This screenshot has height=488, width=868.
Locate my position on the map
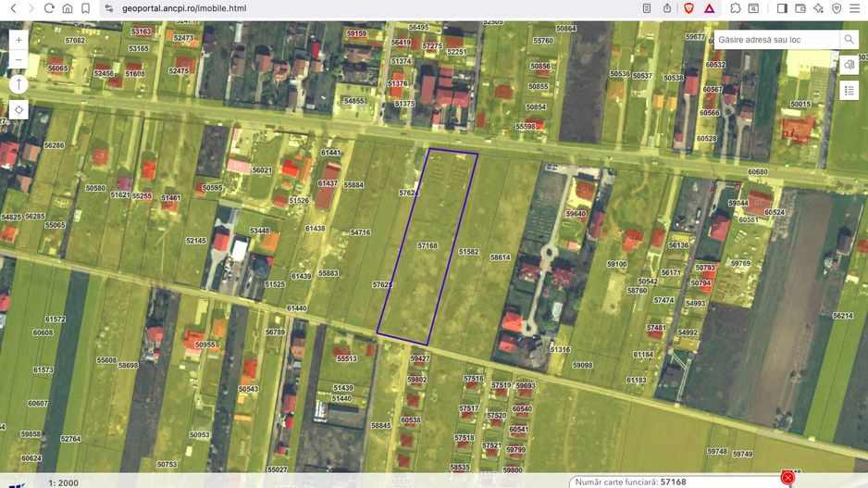(x=19, y=109)
